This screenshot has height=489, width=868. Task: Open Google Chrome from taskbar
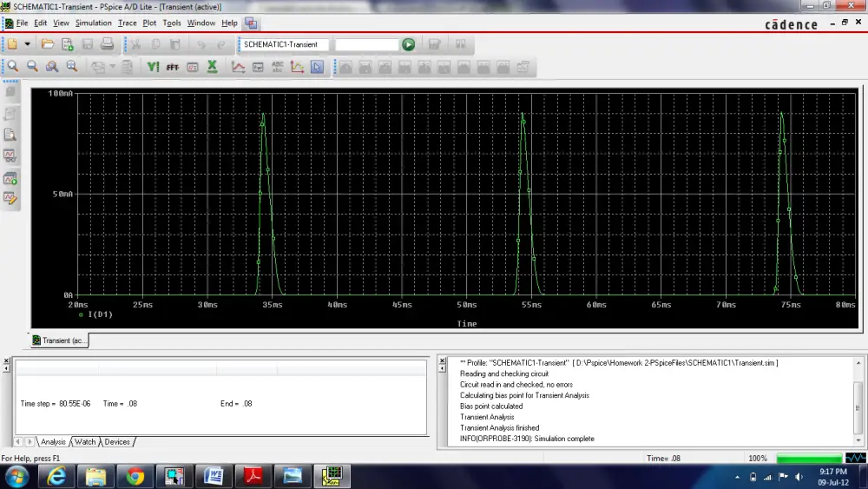(135, 476)
